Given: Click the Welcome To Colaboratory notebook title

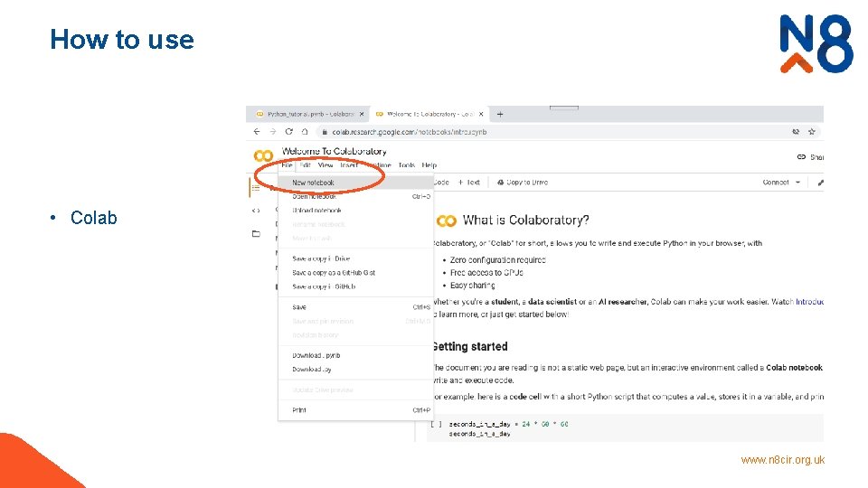Looking at the screenshot, I should coord(334,151).
